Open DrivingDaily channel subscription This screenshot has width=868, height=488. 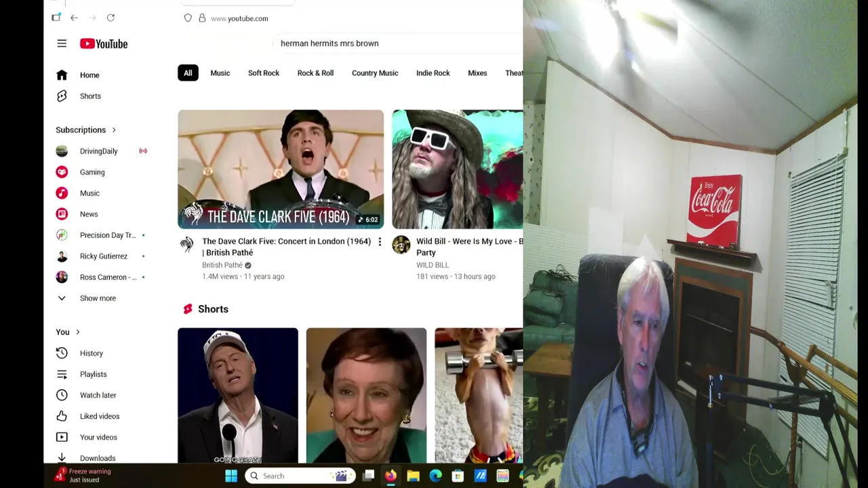click(x=99, y=151)
